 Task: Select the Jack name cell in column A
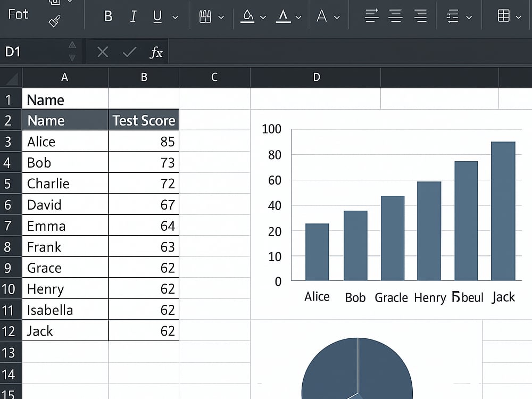point(65,330)
